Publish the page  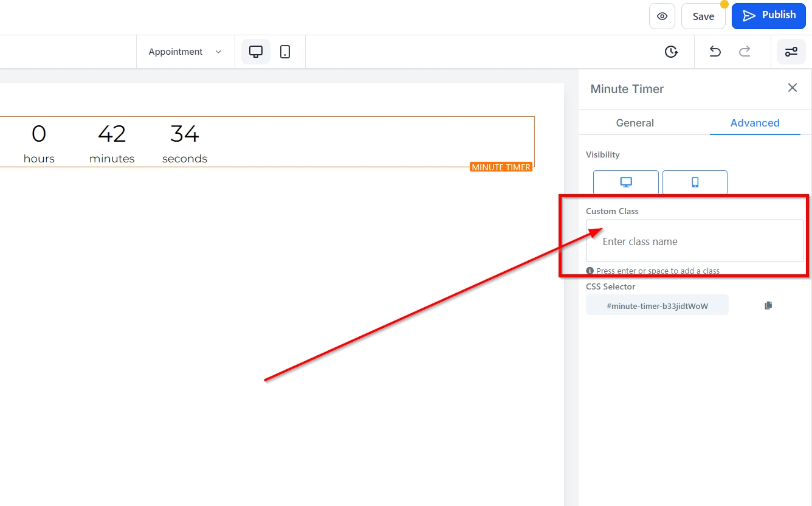[x=768, y=16]
